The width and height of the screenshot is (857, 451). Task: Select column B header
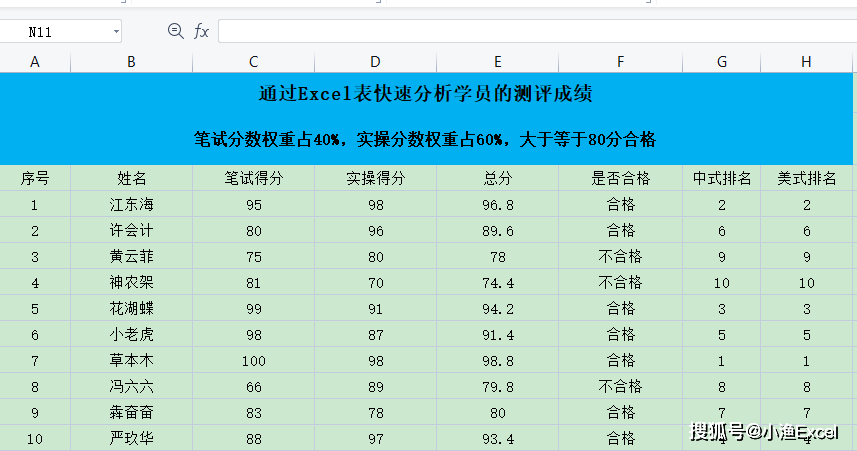click(131, 62)
